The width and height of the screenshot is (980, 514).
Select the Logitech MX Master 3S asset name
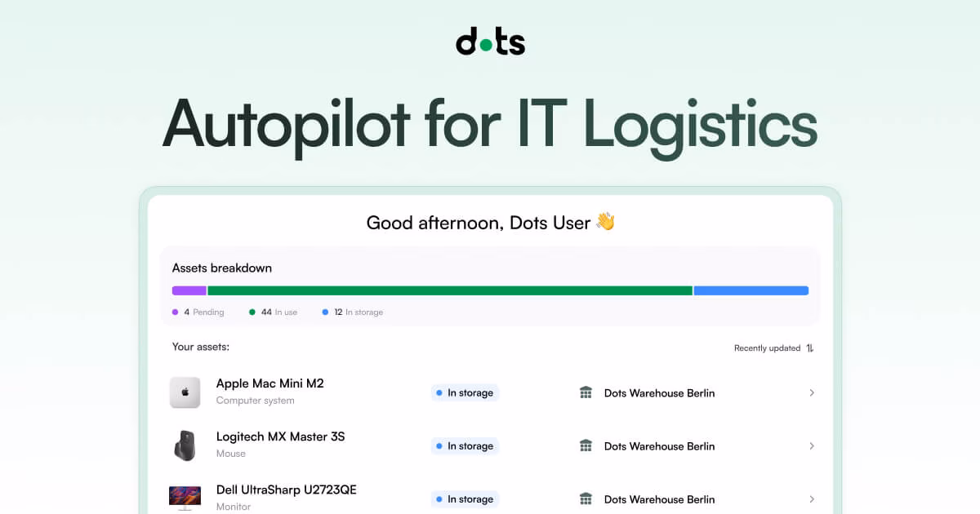[280, 436]
